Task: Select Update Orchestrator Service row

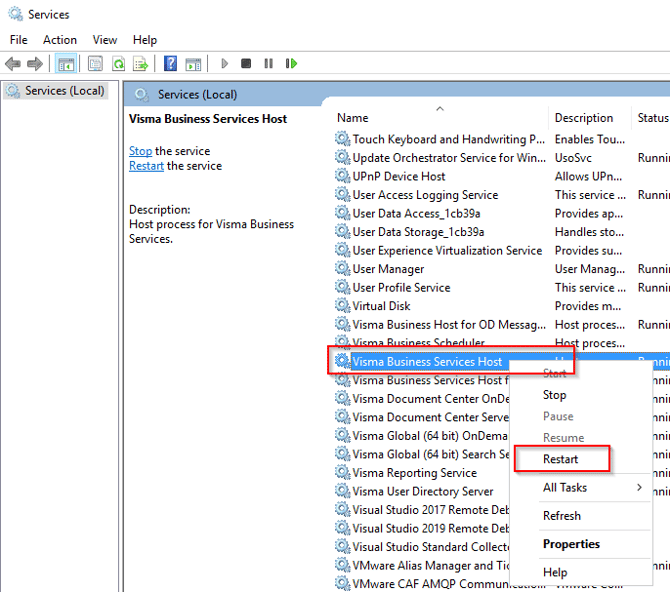Action: [502, 157]
